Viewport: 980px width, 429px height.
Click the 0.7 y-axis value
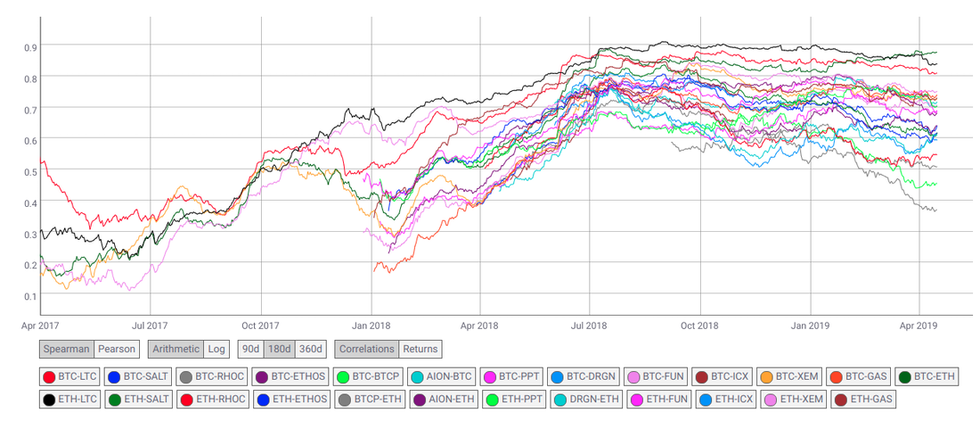[30, 110]
